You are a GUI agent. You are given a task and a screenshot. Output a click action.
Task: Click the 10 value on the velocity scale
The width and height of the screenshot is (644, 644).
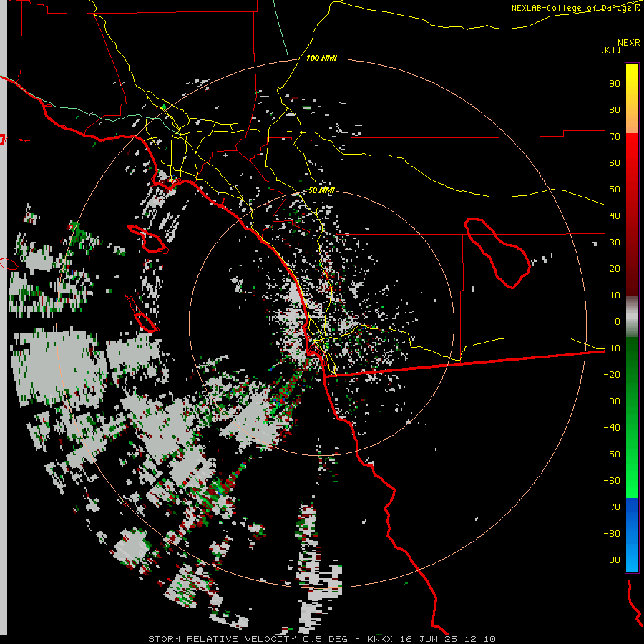615,296
